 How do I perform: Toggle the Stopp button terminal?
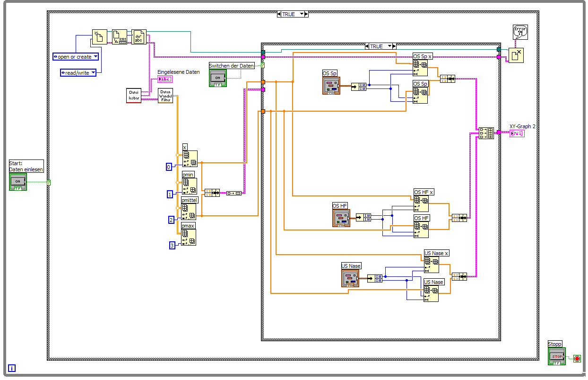pos(557,356)
